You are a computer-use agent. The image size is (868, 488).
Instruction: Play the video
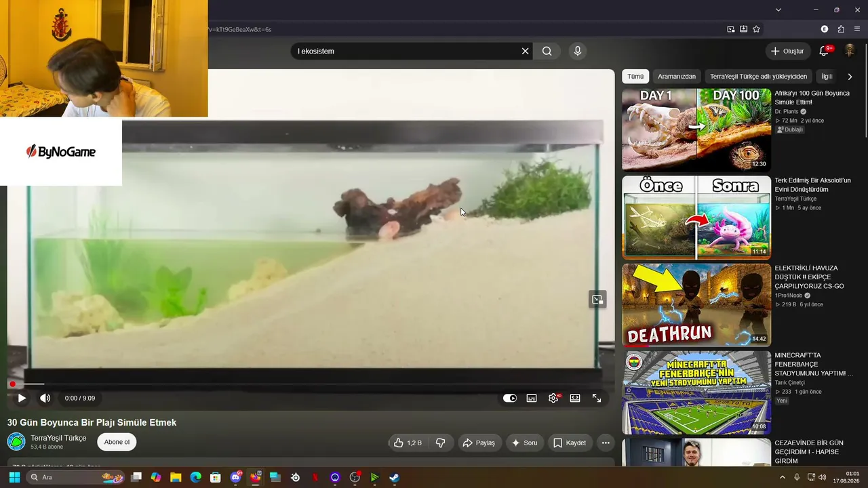tap(22, 398)
